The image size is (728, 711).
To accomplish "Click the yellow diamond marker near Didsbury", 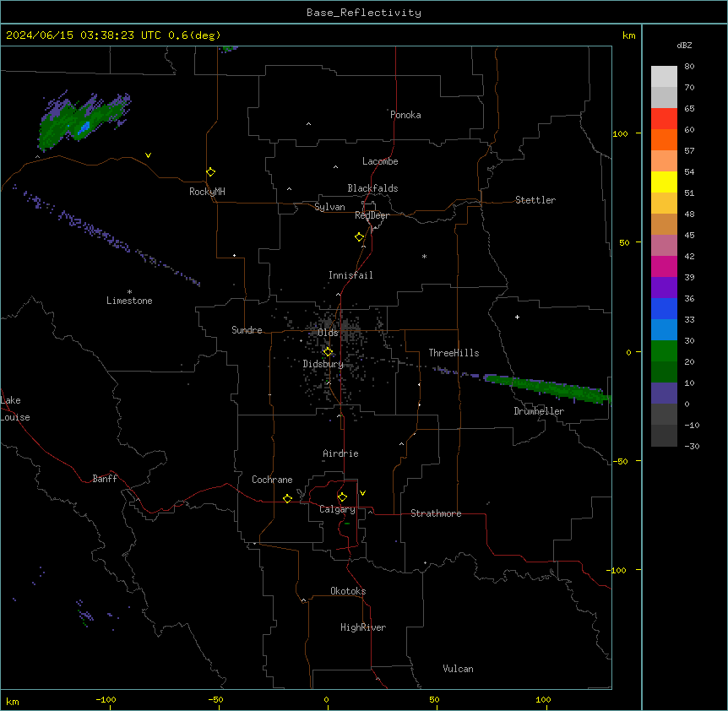I will 328,352.
